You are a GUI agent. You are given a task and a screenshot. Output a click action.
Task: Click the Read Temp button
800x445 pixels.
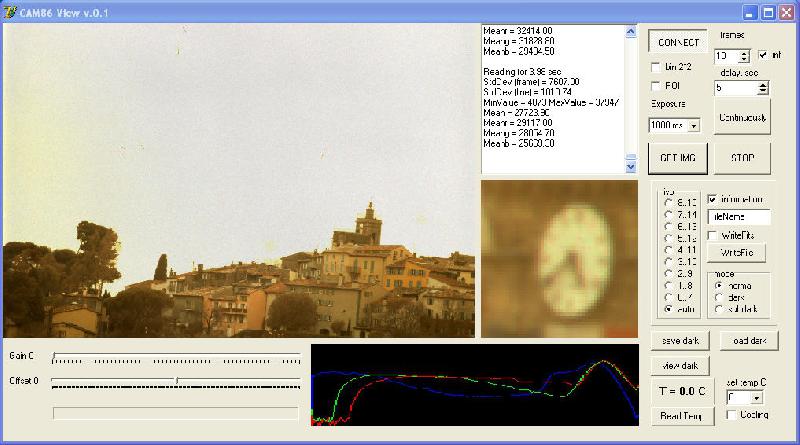coord(683,416)
